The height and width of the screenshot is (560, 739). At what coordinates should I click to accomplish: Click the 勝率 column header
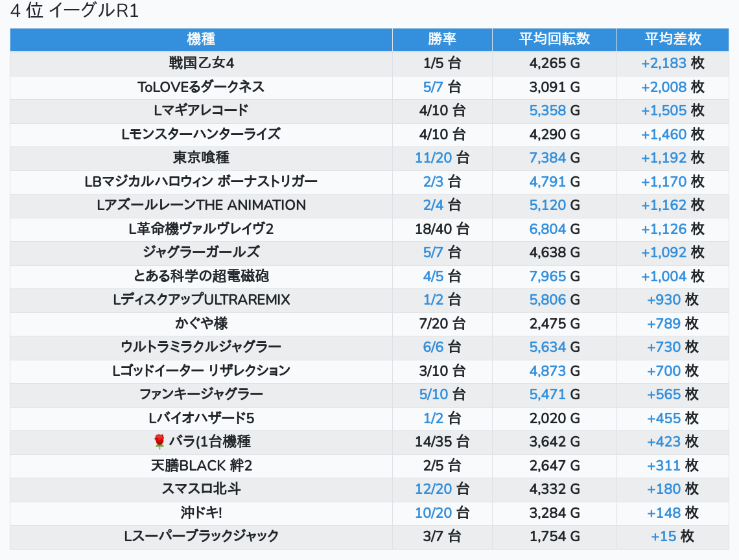[442, 39]
